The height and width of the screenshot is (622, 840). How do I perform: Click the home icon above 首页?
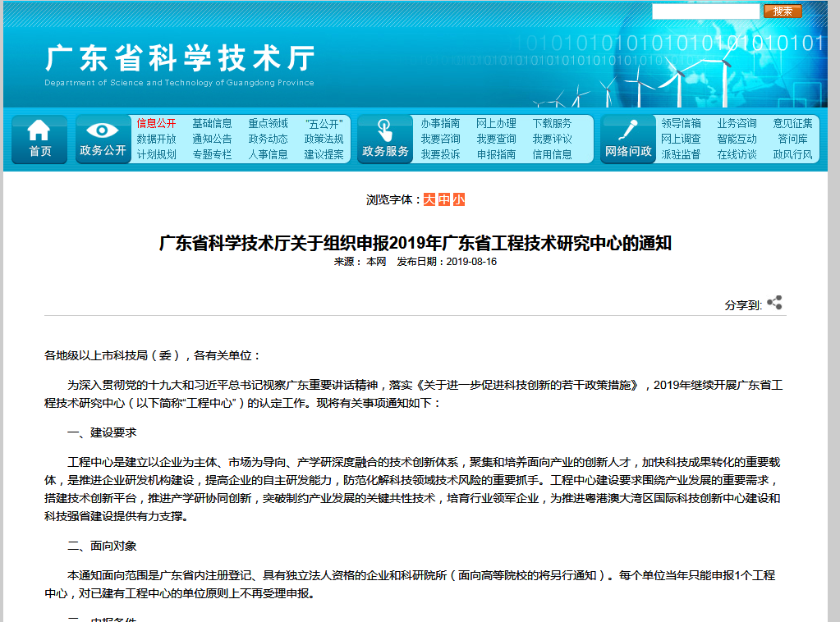tap(38, 131)
